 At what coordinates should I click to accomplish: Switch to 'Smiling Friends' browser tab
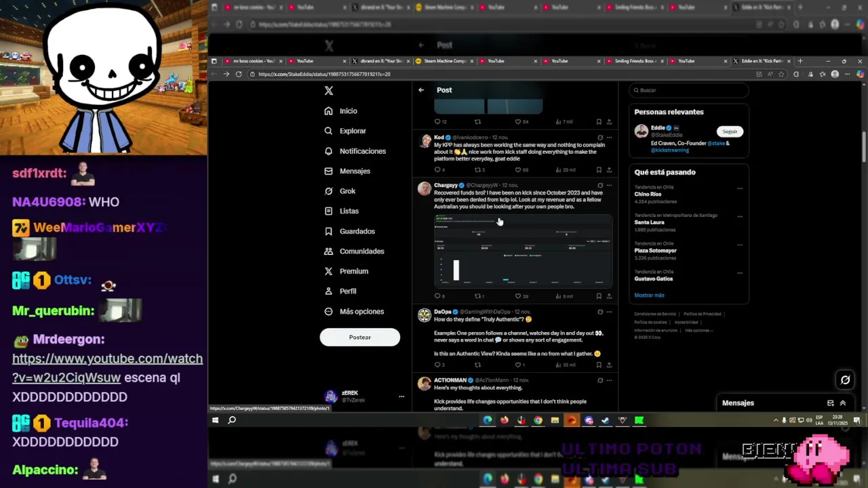pyautogui.click(x=634, y=61)
